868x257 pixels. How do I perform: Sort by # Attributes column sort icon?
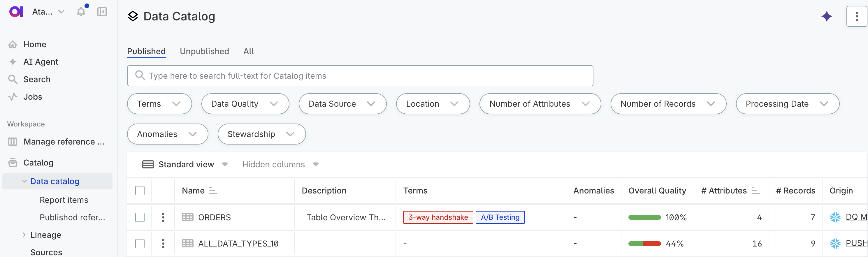click(x=755, y=191)
